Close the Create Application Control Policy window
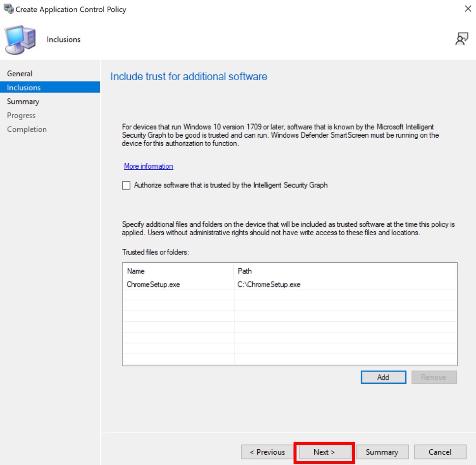The width and height of the screenshot is (476, 465). pos(467,9)
